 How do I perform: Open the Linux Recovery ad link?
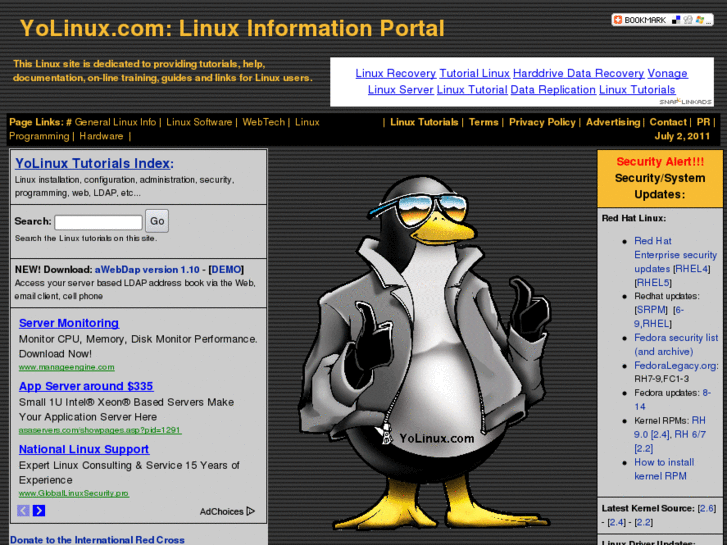pos(395,73)
